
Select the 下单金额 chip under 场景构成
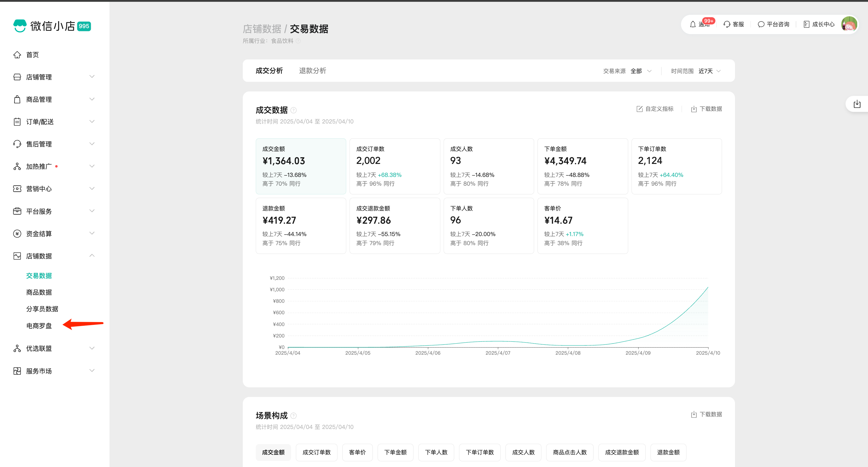395,452
